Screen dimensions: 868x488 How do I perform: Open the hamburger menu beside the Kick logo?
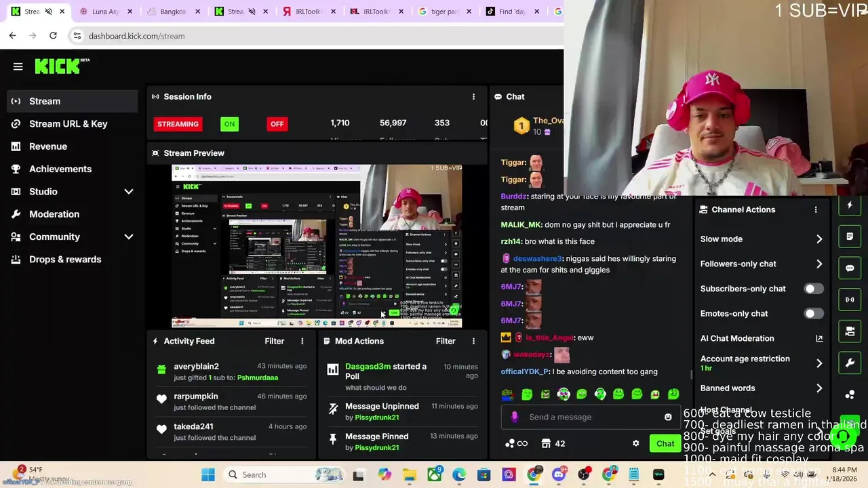click(x=18, y=66)
